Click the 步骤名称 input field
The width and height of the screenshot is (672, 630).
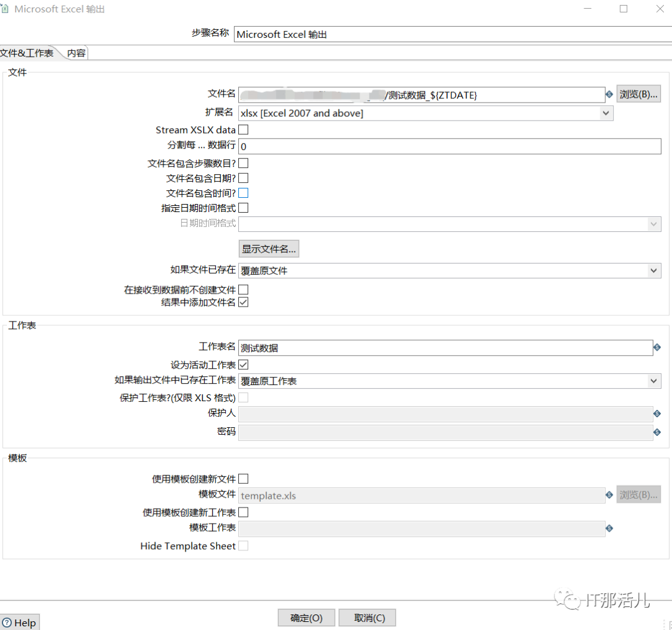coord(453,34)
